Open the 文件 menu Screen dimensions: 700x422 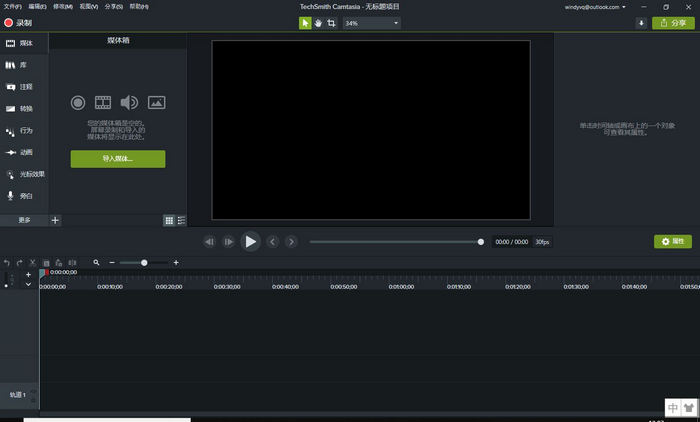(x=12, y=7)
